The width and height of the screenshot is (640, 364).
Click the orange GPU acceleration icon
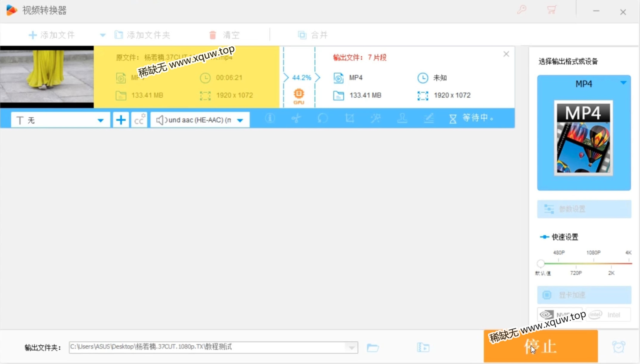pos(299,97)
